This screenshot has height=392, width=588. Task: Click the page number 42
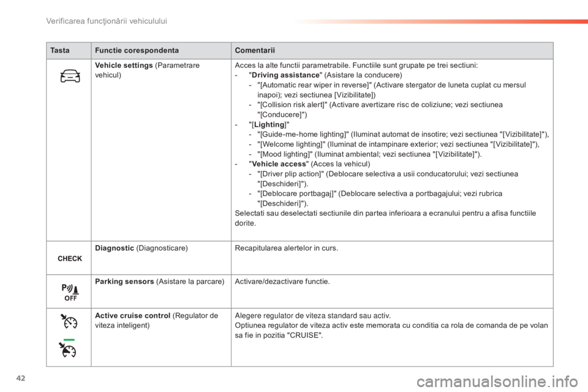coord(21,378)
